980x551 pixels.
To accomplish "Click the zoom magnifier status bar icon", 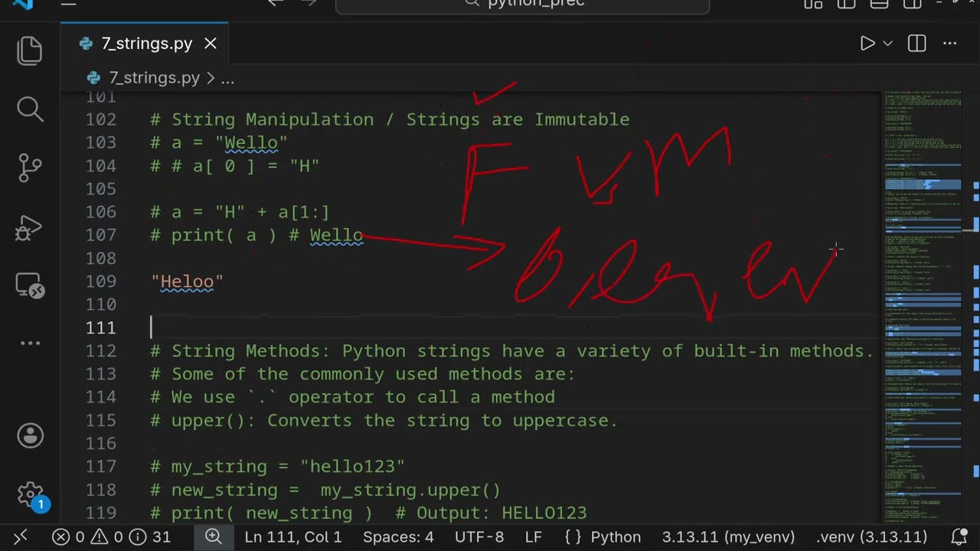I will [x=213, y=536].
